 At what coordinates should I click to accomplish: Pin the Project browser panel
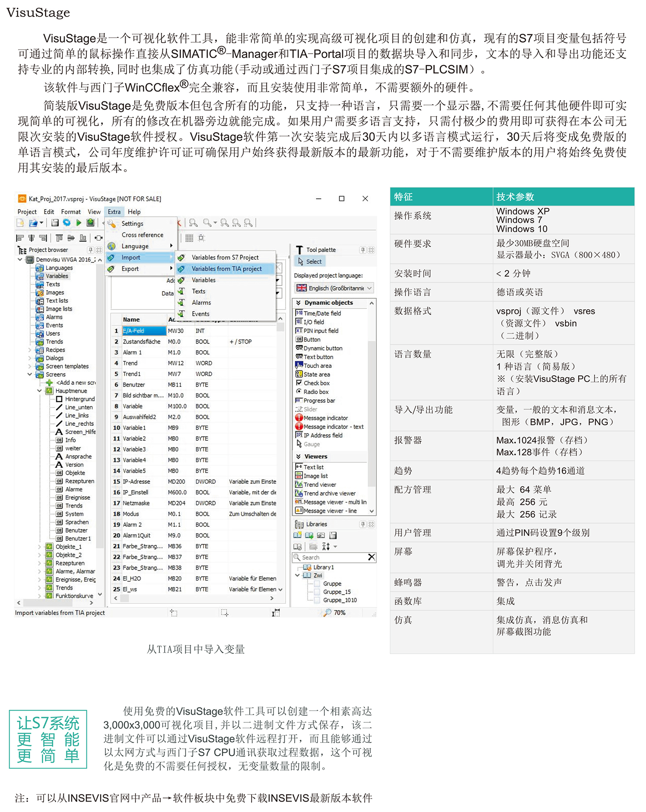pos(91,250)
